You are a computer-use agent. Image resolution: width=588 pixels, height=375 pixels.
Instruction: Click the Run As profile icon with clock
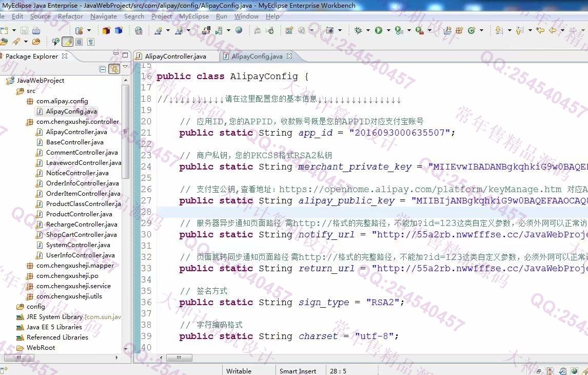399,30
